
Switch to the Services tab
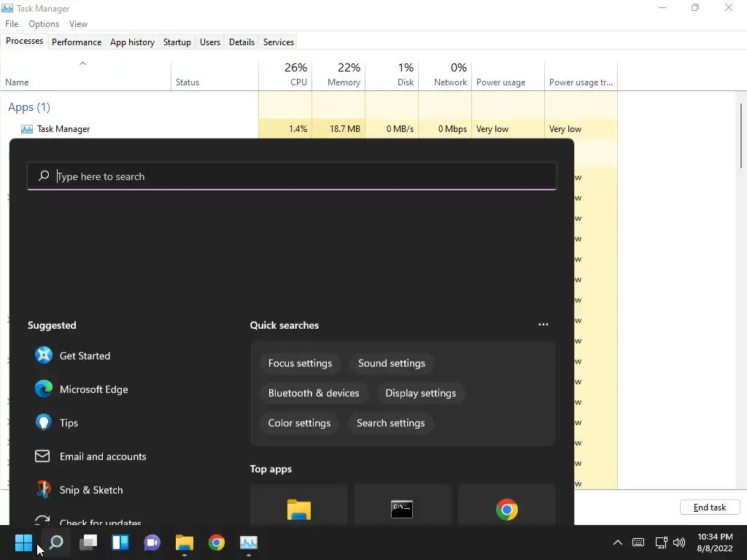279,42
